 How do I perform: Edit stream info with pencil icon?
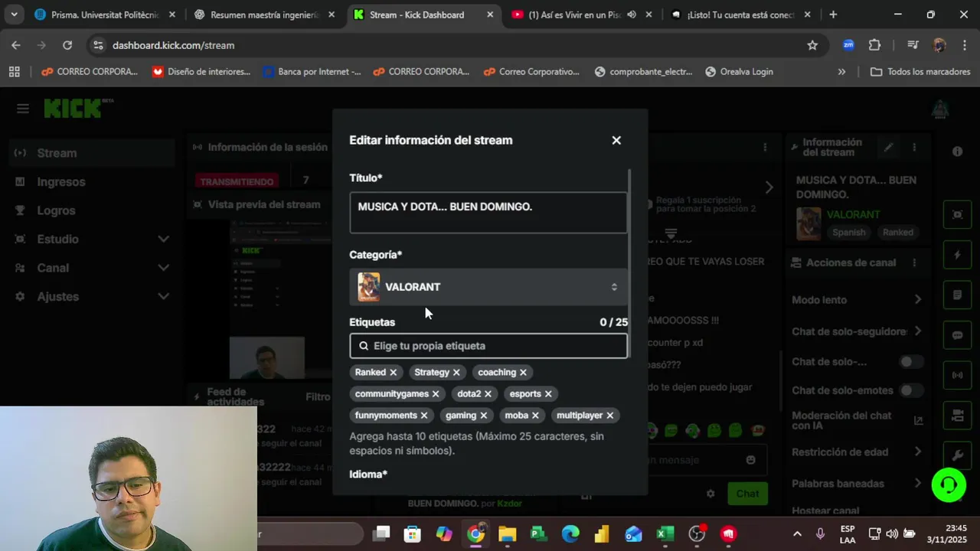[x=889, y=147]
